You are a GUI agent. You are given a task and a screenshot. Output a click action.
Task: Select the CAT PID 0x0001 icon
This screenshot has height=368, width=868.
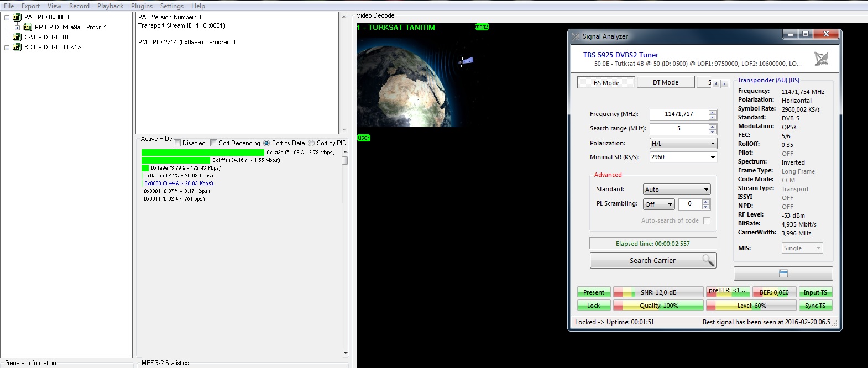(17, 37)
